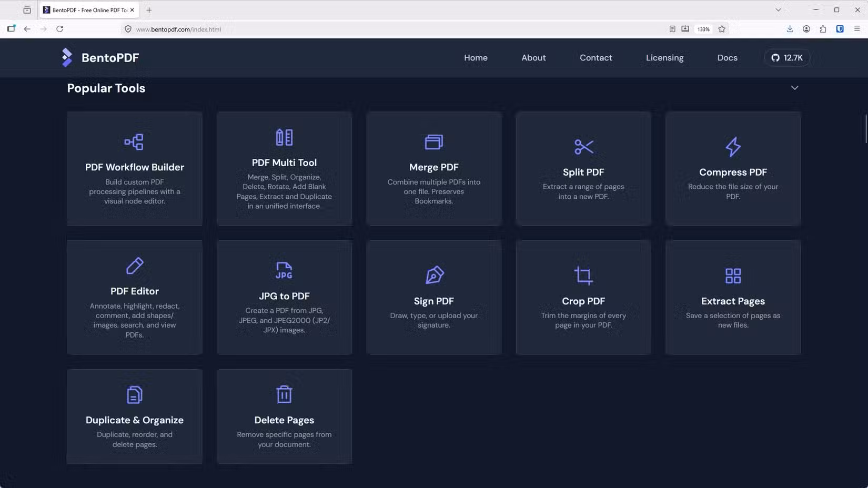This screenshot has width=868, height=488.
Task: Open the Sign PDF tool
Action: coord(433,297)
